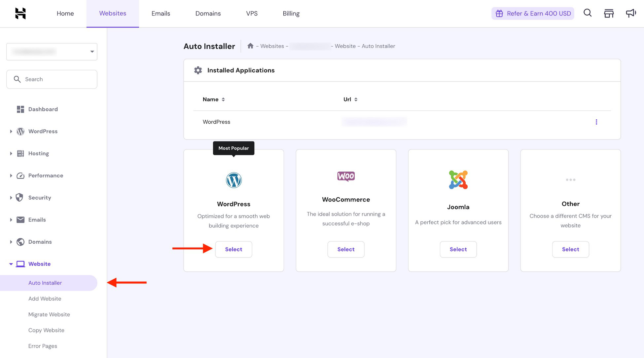
Task: Click the WooCommerce logo
Action: pyautogui.click(x=346, y=176)
